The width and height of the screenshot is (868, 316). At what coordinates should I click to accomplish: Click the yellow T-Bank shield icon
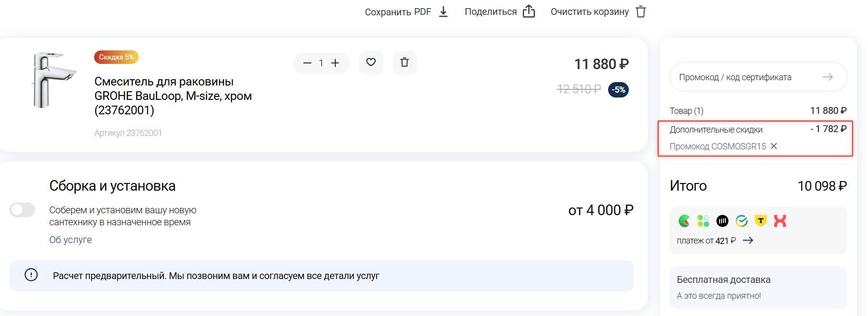[760, 221]
